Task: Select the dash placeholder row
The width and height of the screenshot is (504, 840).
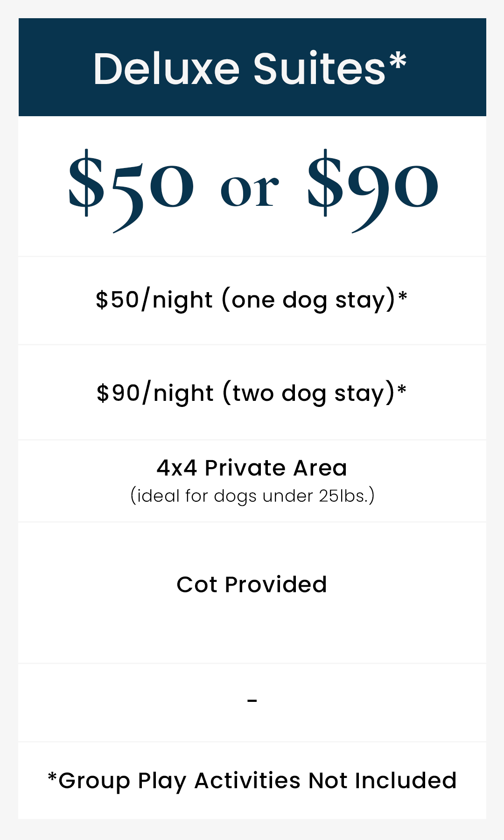Action: pyautogui.click(x=252, y=701)
